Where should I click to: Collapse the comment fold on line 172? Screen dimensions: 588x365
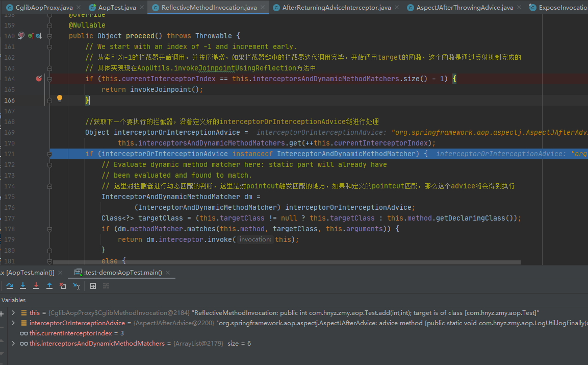point(49,165)
